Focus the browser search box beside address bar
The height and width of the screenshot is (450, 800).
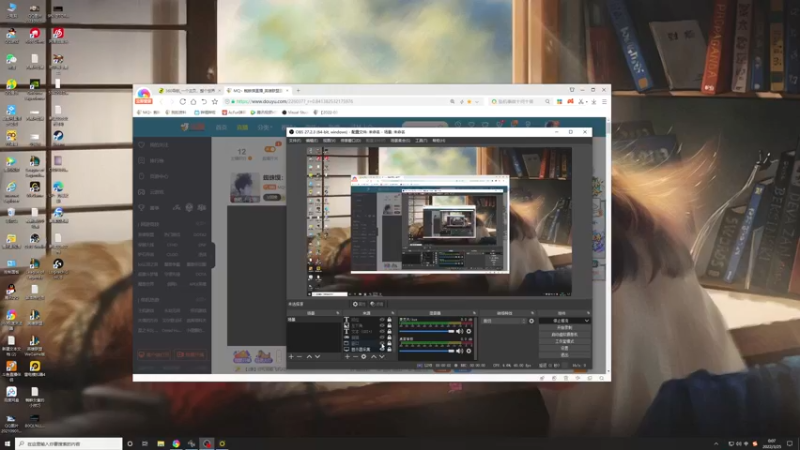pos(519,102)
